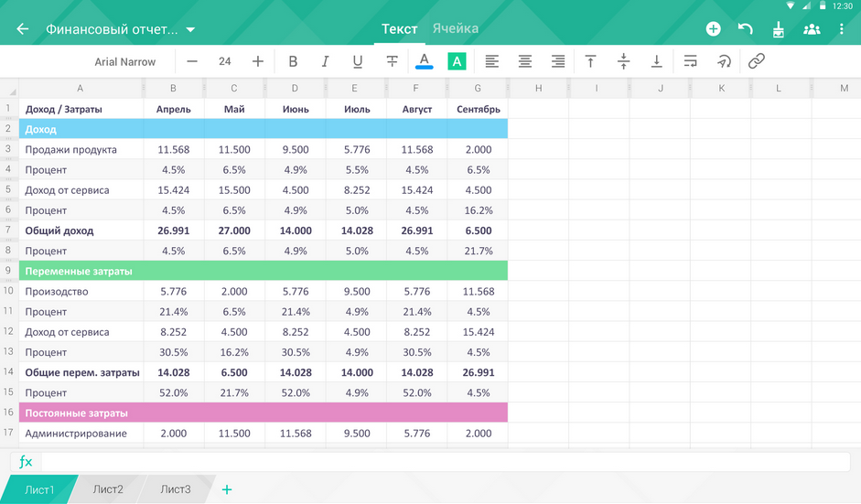Switch to the Лист1 sheet tab
Viewport: 861px width, 504px height.
pos(39,489)
